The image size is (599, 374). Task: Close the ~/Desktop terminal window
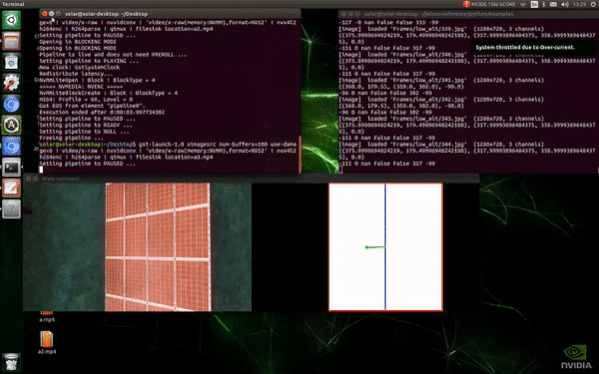click(45, 14)
